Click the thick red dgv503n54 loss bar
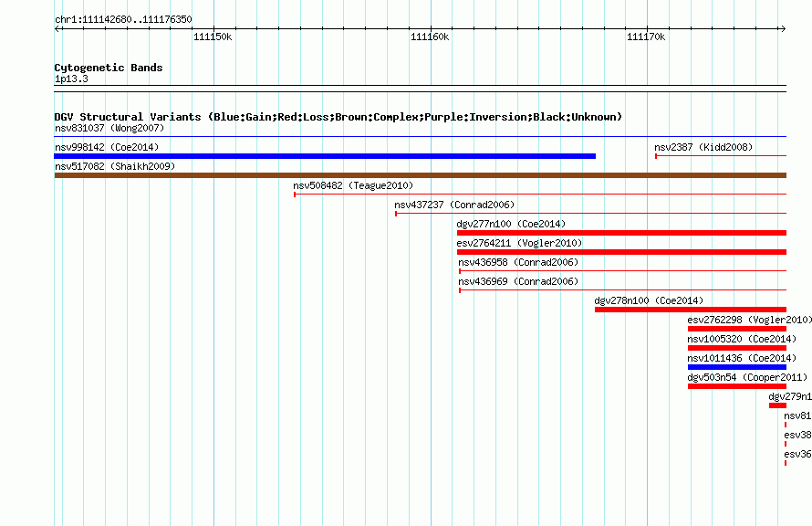Screen dimensions: 812x526 [x=737, y=386]
